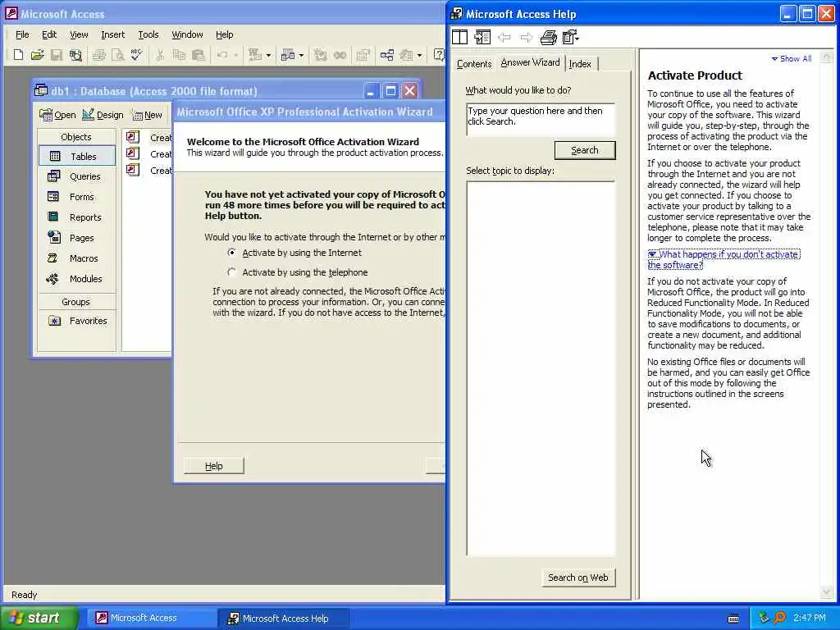This screenshot has height=630, width=840.
Task: Open the Options dropdown in Help toolbar
Action: (x=571, y=37)
